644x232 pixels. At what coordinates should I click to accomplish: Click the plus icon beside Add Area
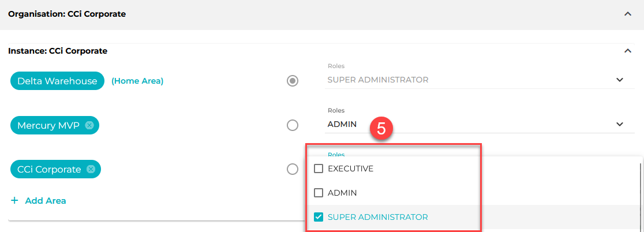[14, 200]
